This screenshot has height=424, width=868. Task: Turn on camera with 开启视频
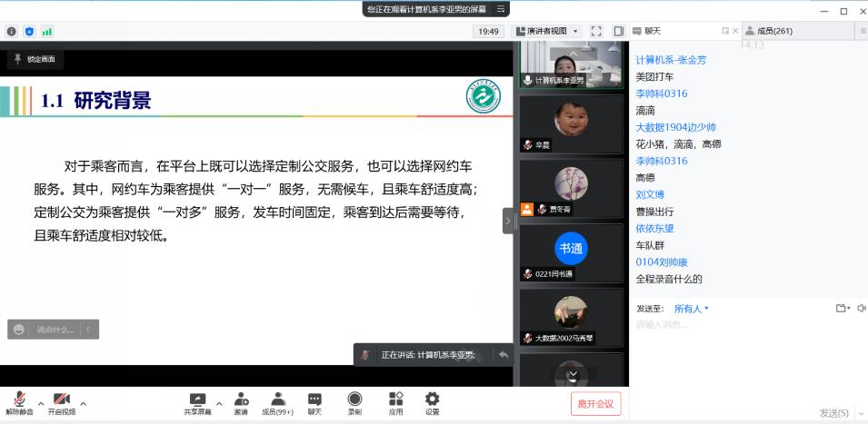tap(62, 403)
